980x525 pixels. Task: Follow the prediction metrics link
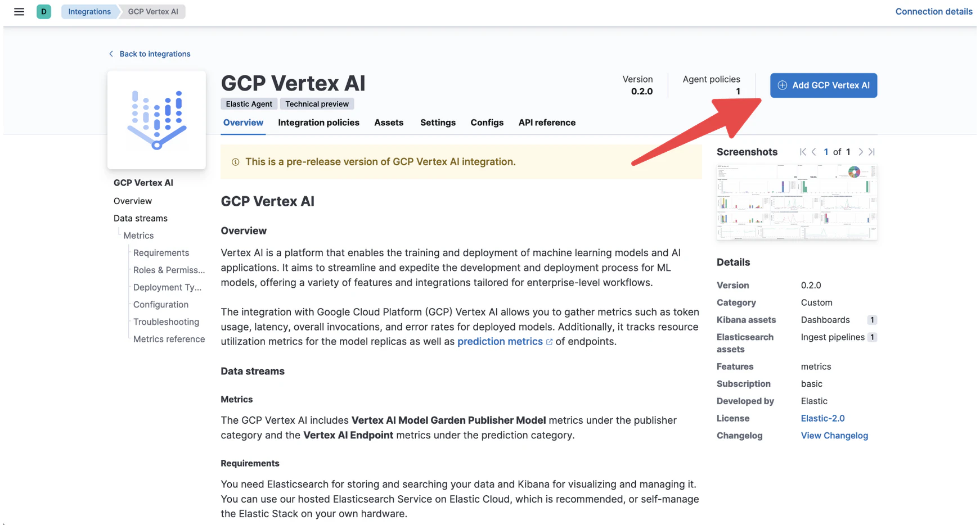coord(500,342)
